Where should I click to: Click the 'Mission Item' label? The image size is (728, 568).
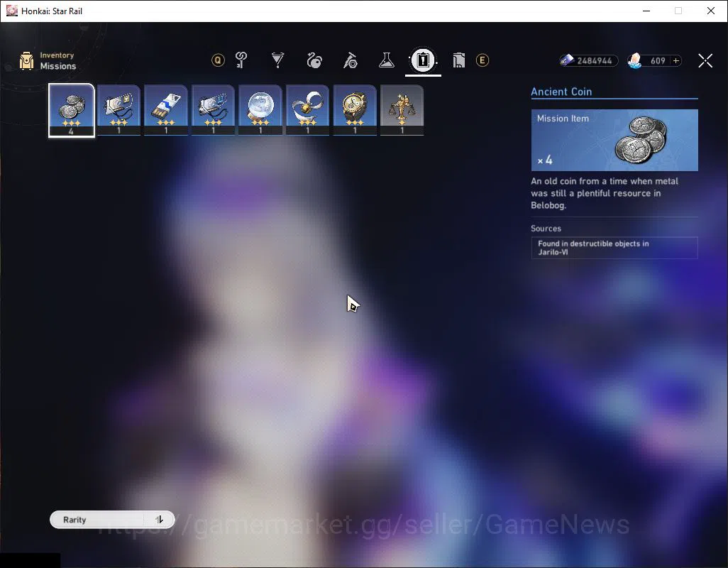(563, 119)
